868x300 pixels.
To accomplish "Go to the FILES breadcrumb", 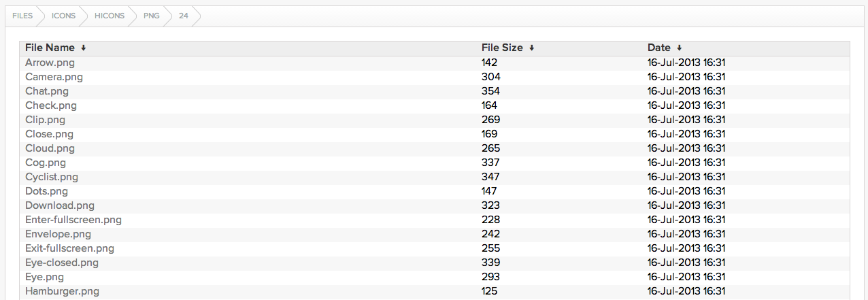I will pos(22,16).
